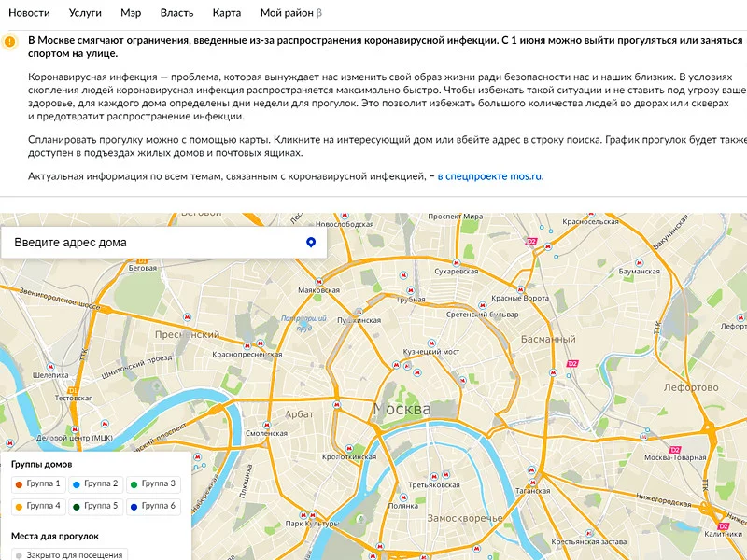Click the Кузнецкий мост metro icon

(431, 343)
